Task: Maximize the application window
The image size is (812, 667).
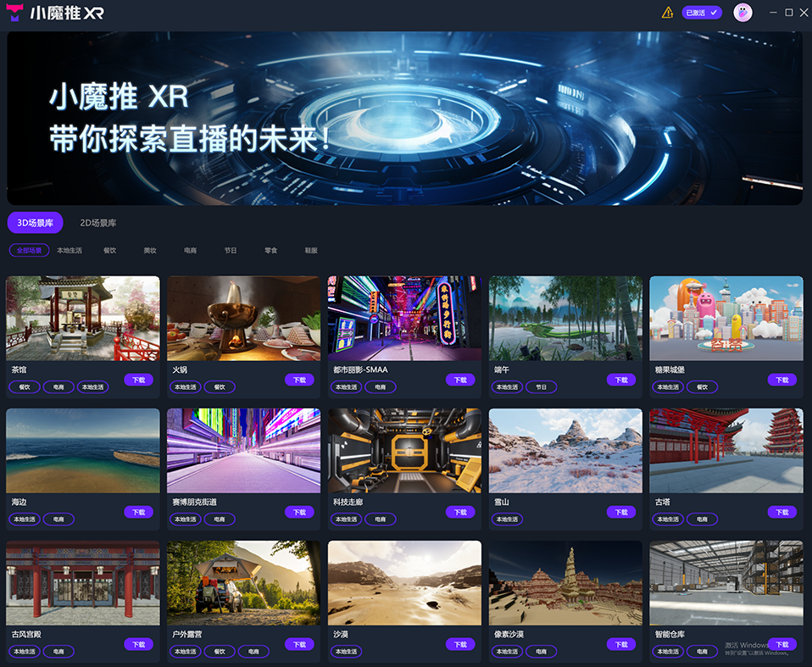Action: 789,13
